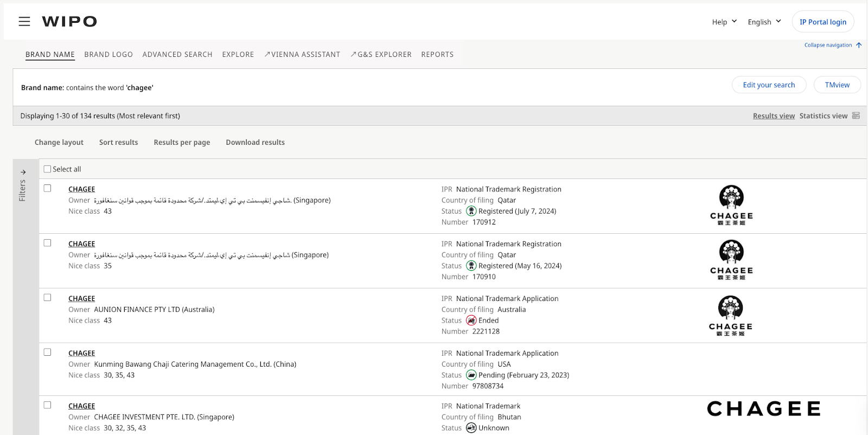Image resolution: width=868 pixels, height=435 pixels.
Task: Open CHAGEE logo thumbnail for number 170912
Action: (x=731, y=205)
